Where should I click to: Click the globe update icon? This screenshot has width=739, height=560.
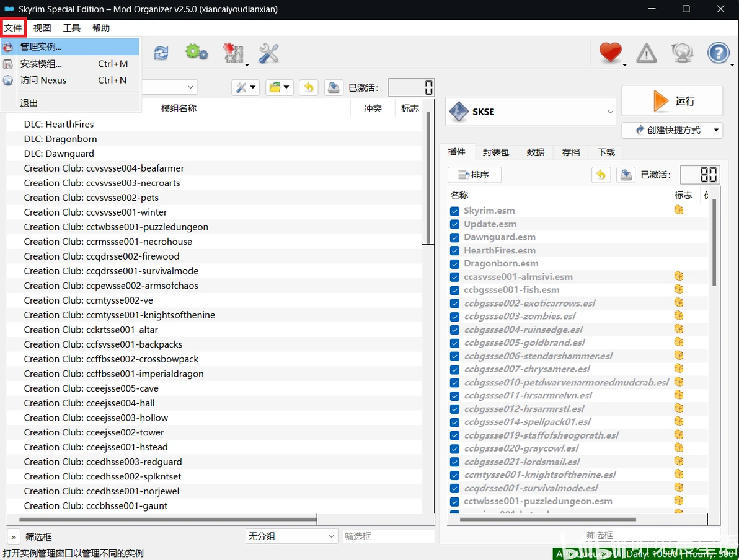click(682, 53)
